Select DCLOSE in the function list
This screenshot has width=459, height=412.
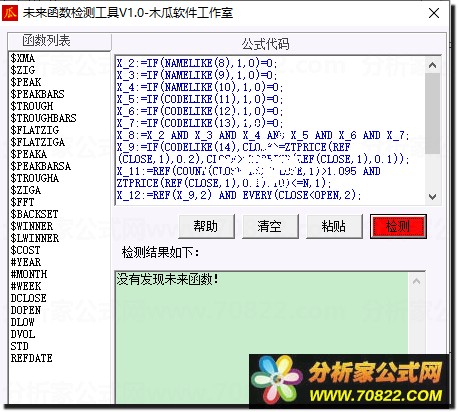[x=28, y=298]
